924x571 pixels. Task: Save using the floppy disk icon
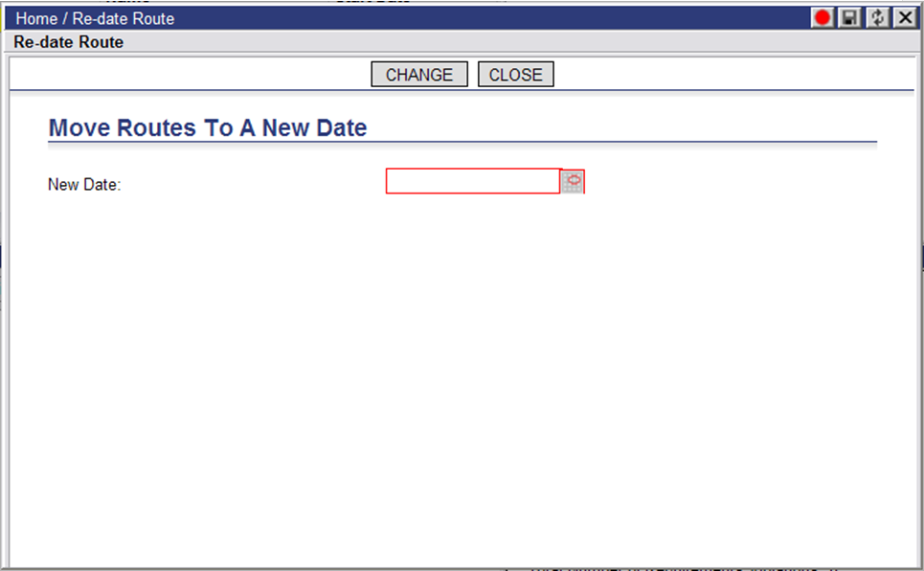click(849, 17)
